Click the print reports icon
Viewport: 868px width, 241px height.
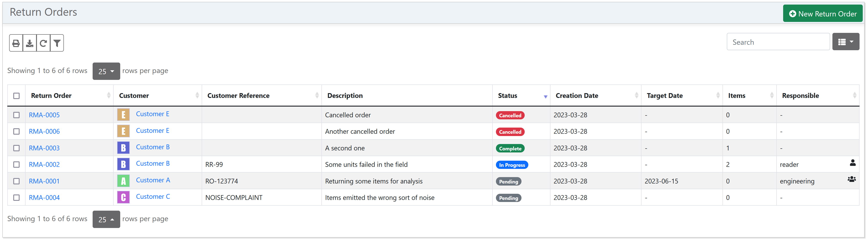16,43
